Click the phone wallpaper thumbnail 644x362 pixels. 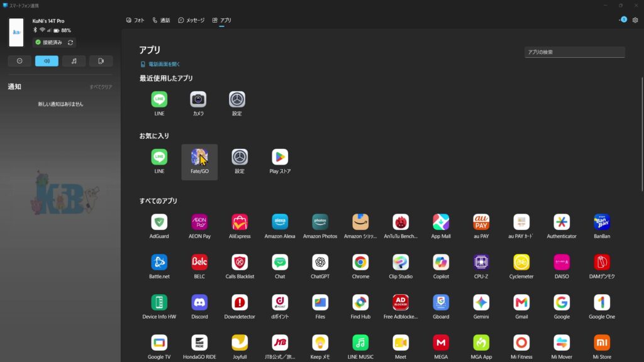coord(16,33)
